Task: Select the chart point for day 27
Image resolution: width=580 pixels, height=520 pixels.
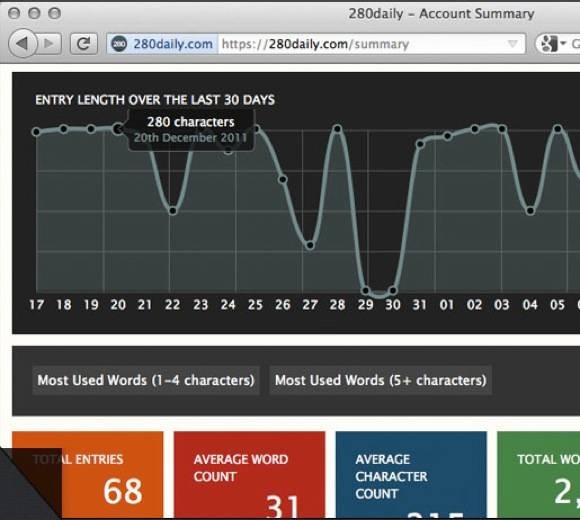Action: pyautogui.click(x=310, y=245)
